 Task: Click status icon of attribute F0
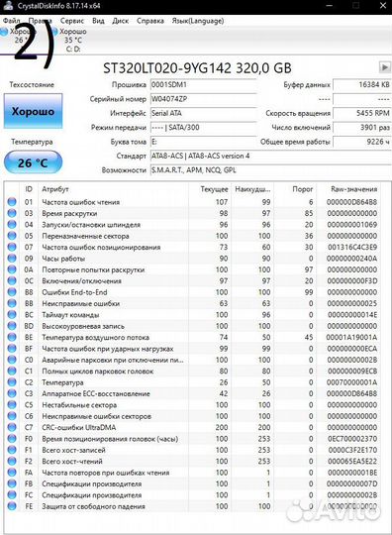[12, 438]
